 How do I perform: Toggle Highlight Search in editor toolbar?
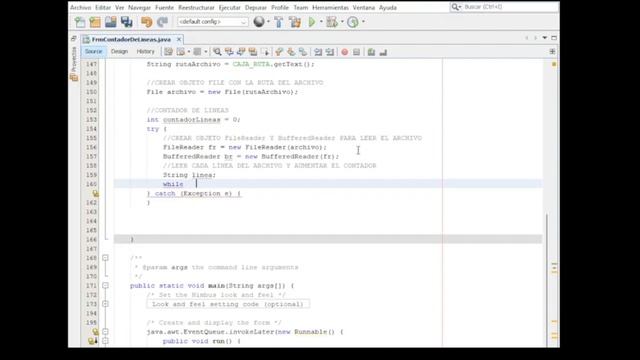coord(253,52)
